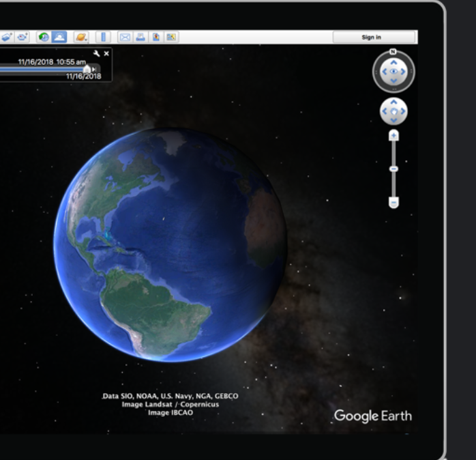The image size is (476, 460).
Task: Click Move right arrow on hand joystick
Action: (403, 111)
